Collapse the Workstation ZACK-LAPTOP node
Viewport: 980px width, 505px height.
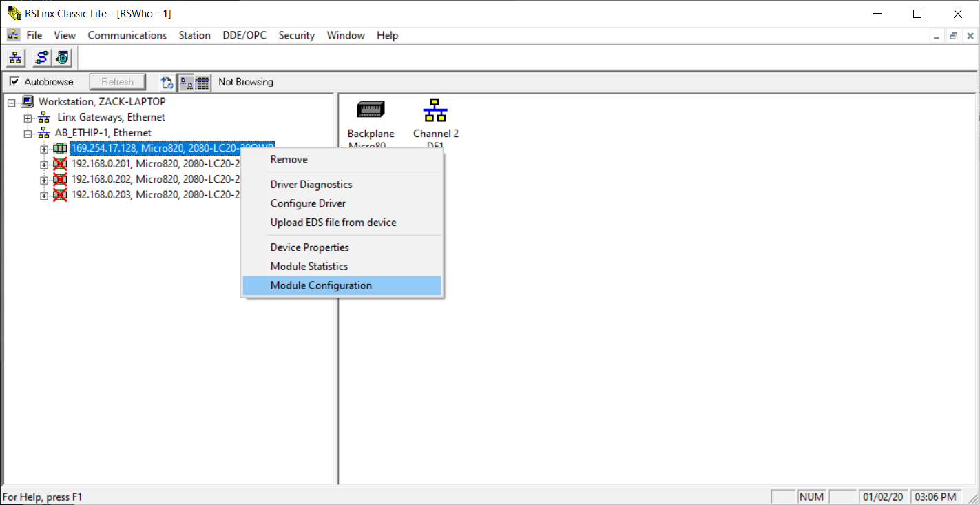(11, 102)
